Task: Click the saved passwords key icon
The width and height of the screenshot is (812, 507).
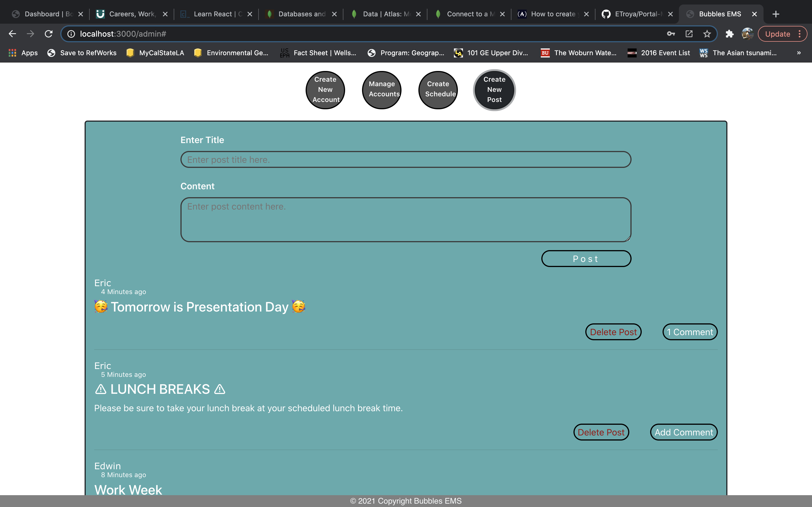Action: click(x=671, y=34)
